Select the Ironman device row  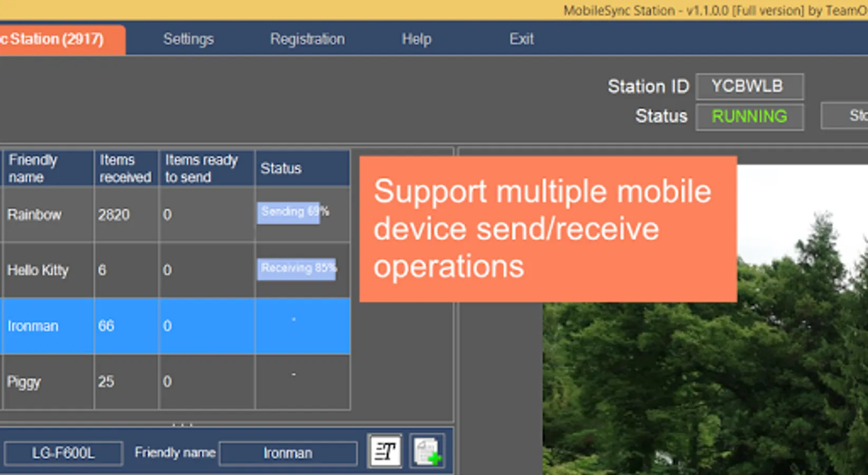(x=175, y=326)
